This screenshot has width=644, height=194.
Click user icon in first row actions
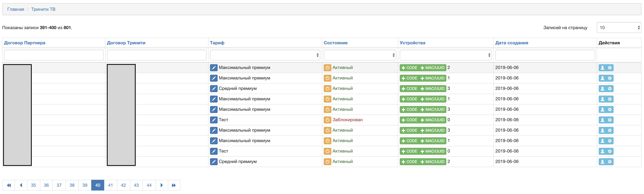point(602,68)
